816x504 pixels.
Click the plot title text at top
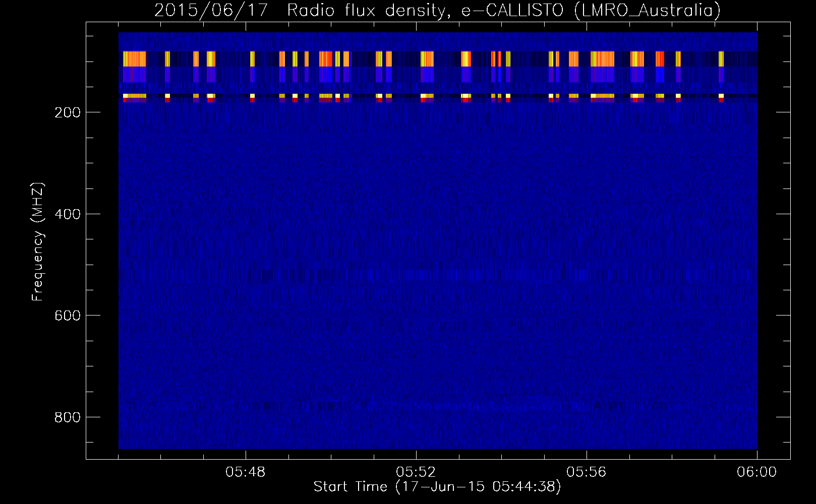437,10
